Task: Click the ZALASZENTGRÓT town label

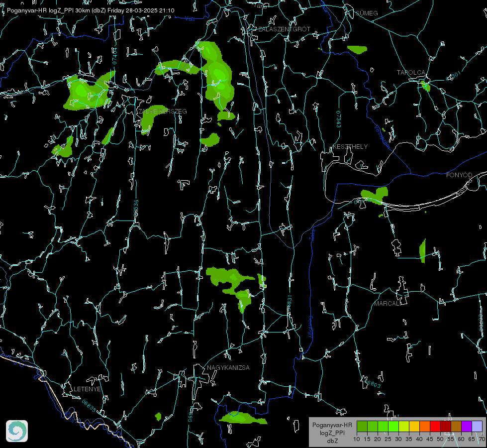Action: point(284,29)
